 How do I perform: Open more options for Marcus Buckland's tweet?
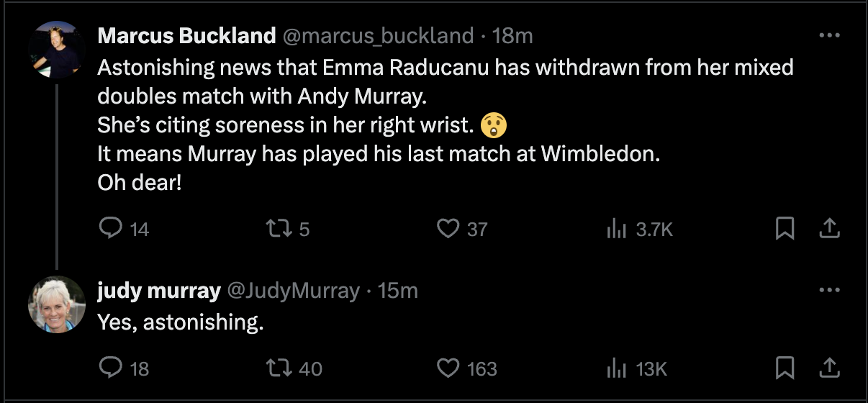click(829, 35)
